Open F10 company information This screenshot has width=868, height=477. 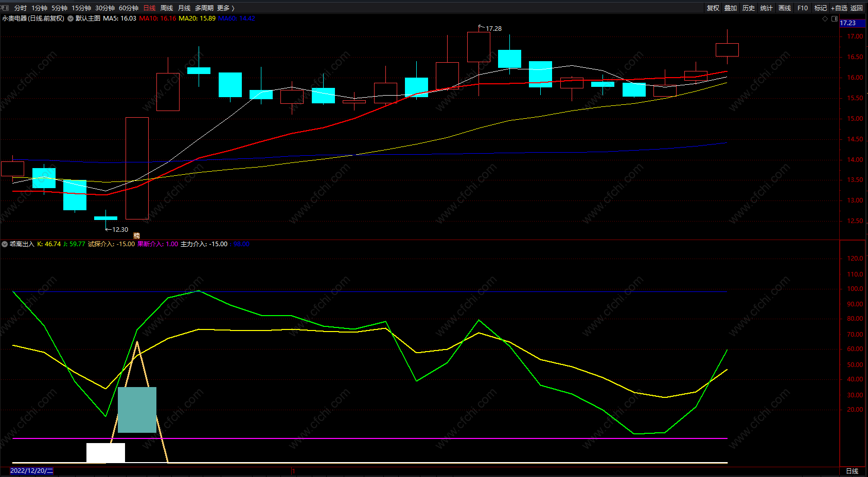click(803, 8)
